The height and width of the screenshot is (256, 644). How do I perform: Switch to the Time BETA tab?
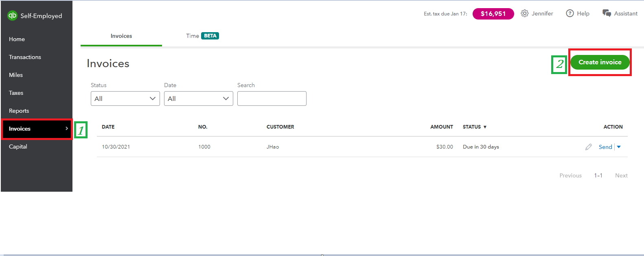202,36
